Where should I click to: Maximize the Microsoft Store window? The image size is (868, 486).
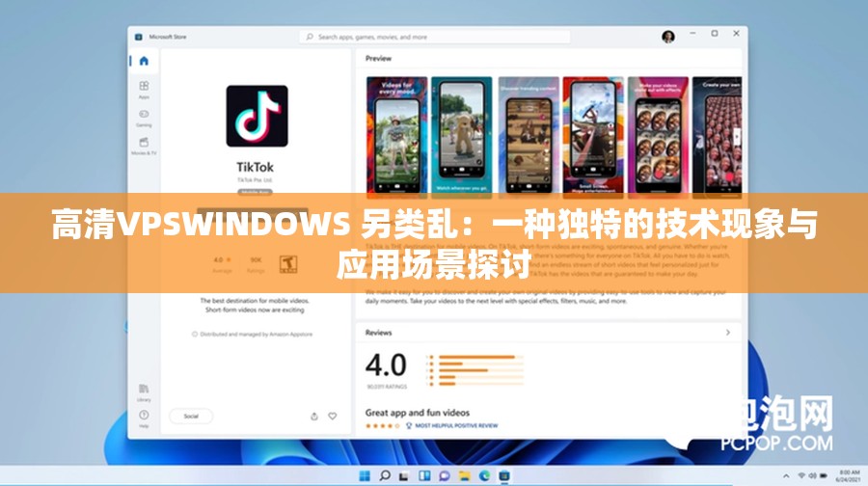pyautogui.click(x=715, y=34)
